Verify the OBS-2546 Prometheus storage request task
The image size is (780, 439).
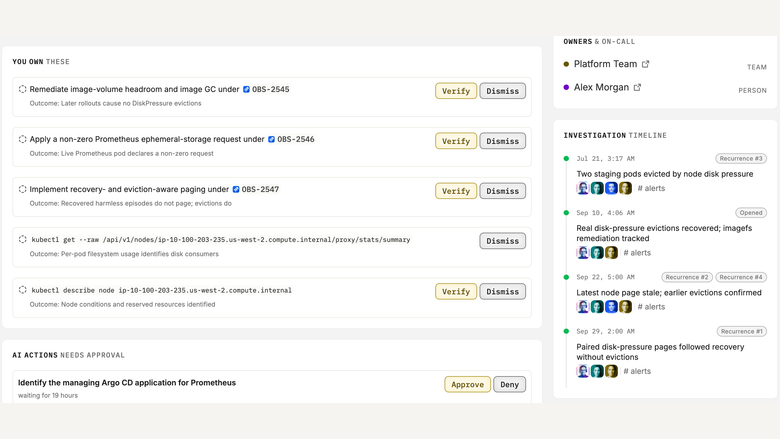456,141
